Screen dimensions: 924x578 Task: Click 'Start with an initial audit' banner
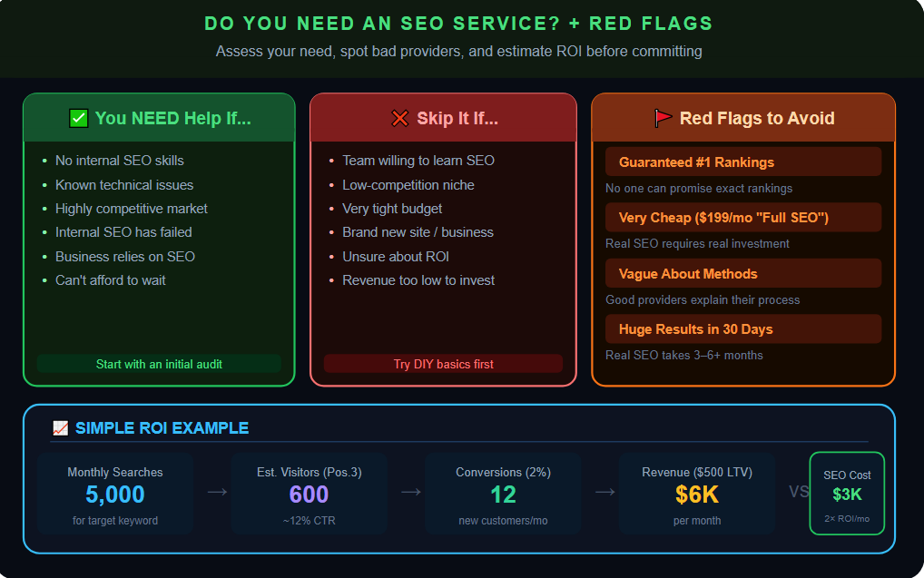click(x=159, y=364)
